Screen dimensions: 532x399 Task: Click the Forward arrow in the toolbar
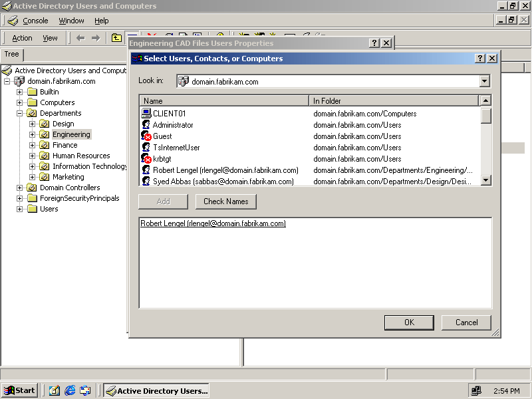click(96, 38)
